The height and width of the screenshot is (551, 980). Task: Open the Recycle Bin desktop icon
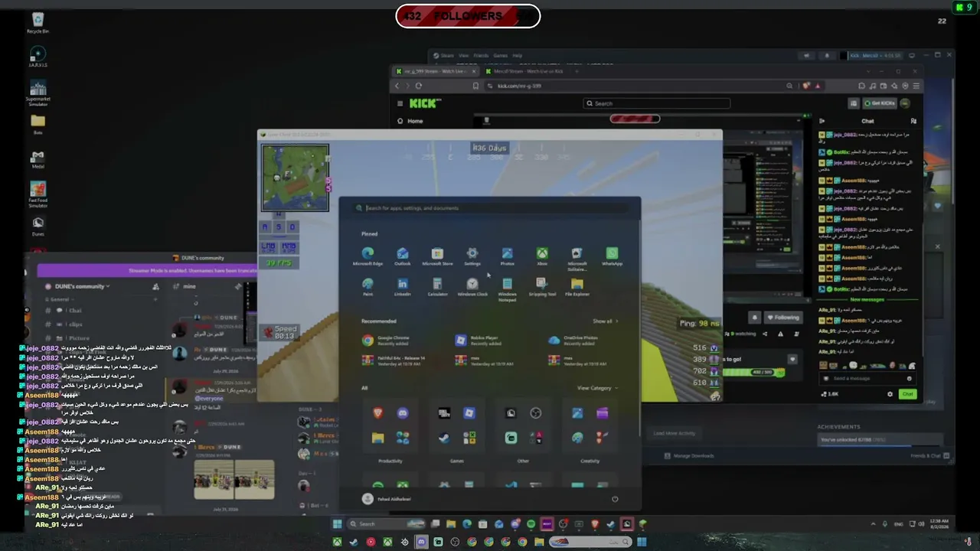(38, 23)
